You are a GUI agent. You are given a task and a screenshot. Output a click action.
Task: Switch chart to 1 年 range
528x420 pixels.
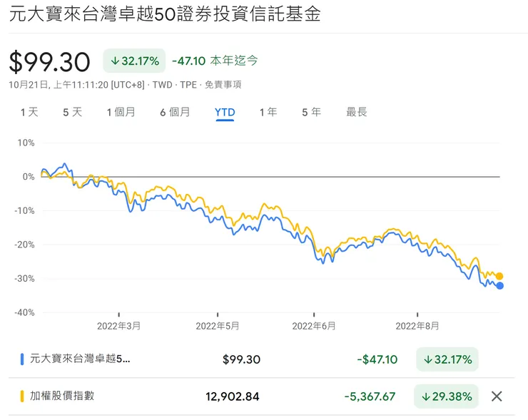268,112
